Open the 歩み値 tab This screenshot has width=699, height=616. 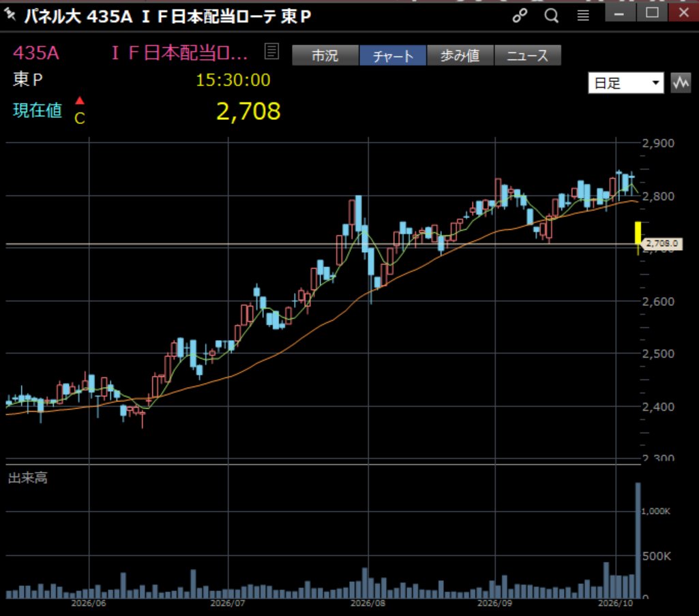(x=460, y=56)
